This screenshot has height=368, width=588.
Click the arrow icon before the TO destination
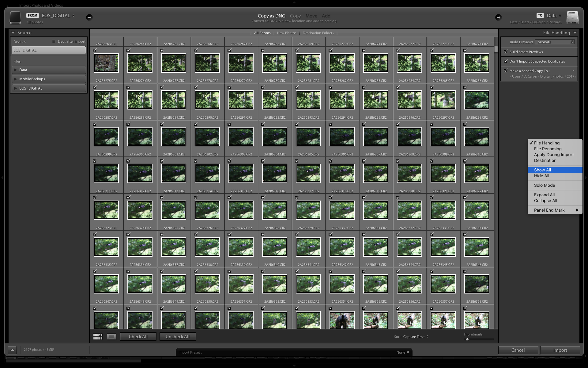point(498,17)
